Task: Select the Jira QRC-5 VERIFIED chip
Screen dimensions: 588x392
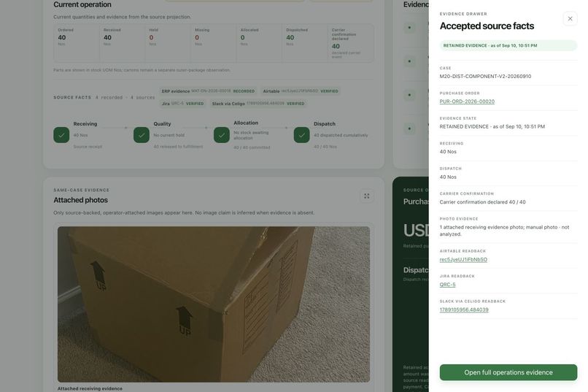Action: [182, 104]
